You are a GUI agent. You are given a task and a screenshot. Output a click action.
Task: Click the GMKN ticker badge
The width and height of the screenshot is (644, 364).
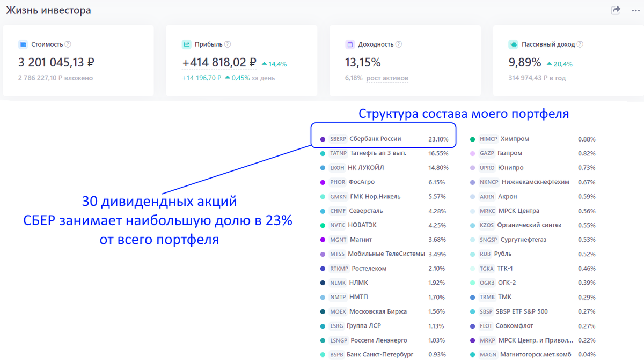coord(339,196)
